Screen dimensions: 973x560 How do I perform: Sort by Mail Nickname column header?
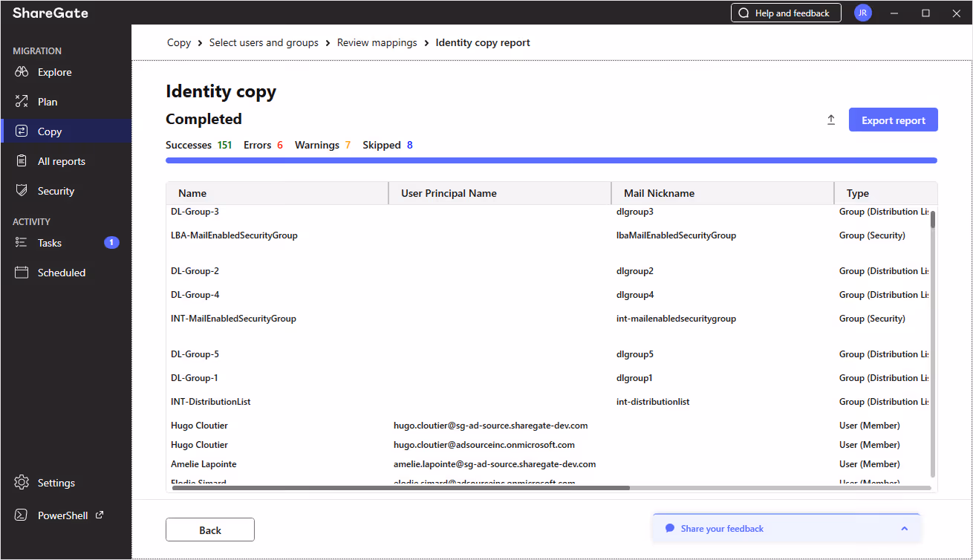pyautogui.click(x=723, y=193)
